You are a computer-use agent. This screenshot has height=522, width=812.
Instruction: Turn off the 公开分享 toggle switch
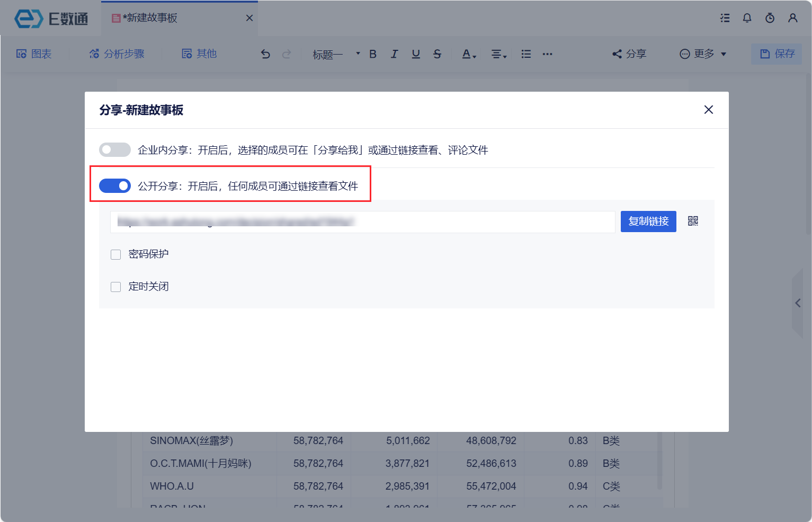coord(115,186)
